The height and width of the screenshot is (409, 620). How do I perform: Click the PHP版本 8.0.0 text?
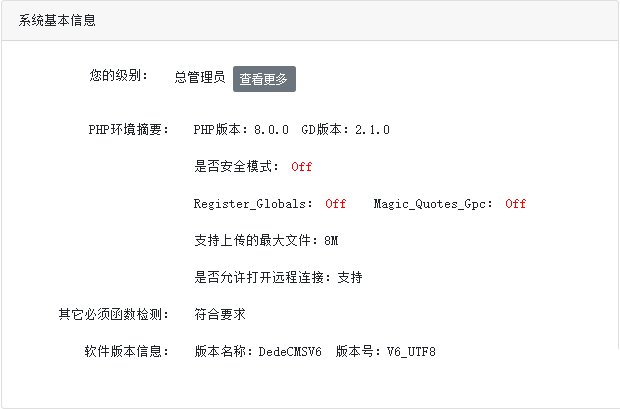241,130
